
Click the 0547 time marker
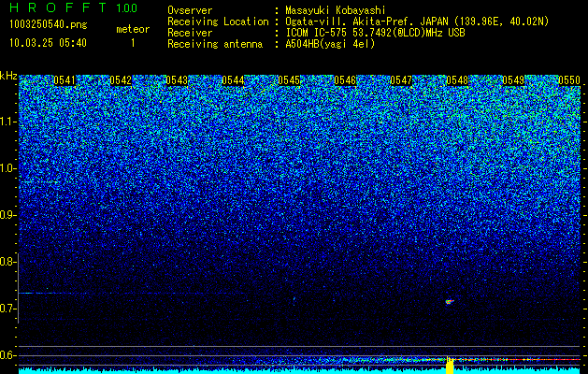click(401, 80)
